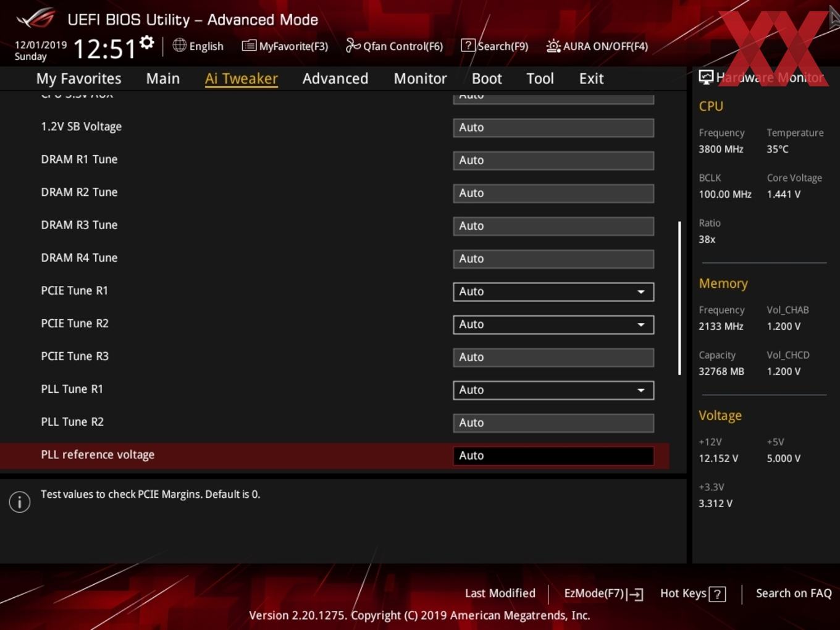The width and height of the screenshot is (840, 630).
Task: Click the info icon in help area
Action: [x=20, y=502]
